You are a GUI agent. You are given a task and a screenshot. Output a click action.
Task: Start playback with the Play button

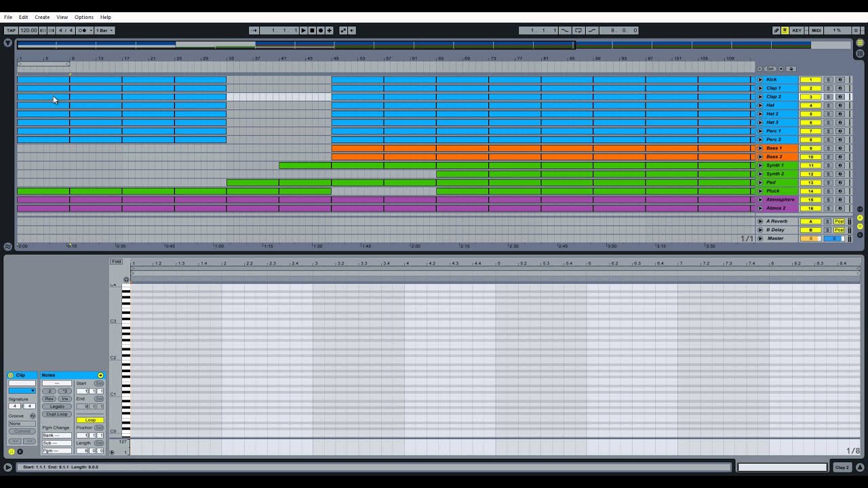point(304,30)
